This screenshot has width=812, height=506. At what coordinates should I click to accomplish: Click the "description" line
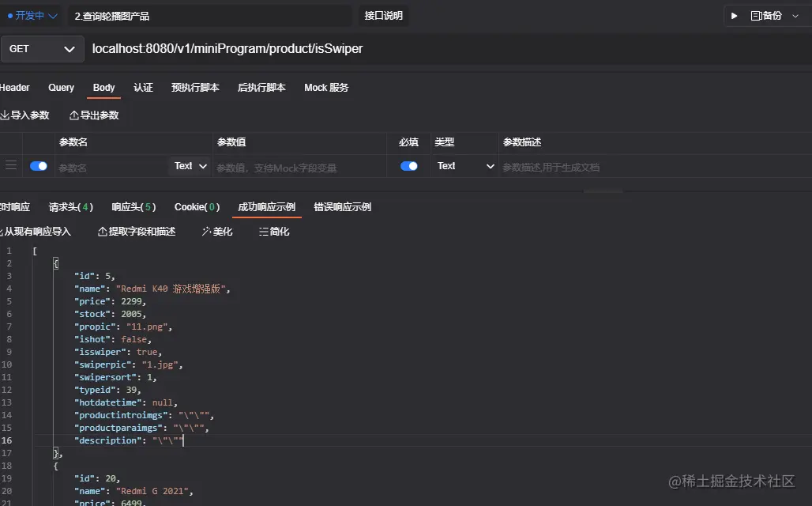point(129,440)
